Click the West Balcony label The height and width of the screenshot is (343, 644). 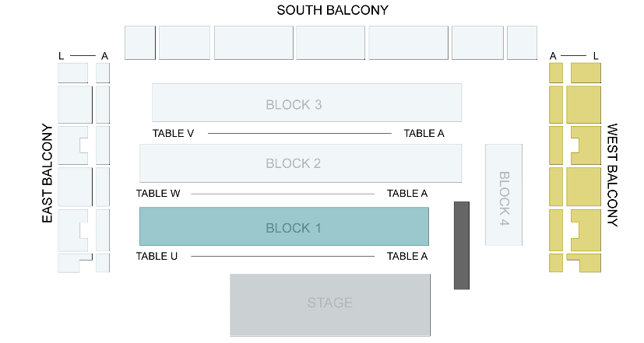[612, 175]
